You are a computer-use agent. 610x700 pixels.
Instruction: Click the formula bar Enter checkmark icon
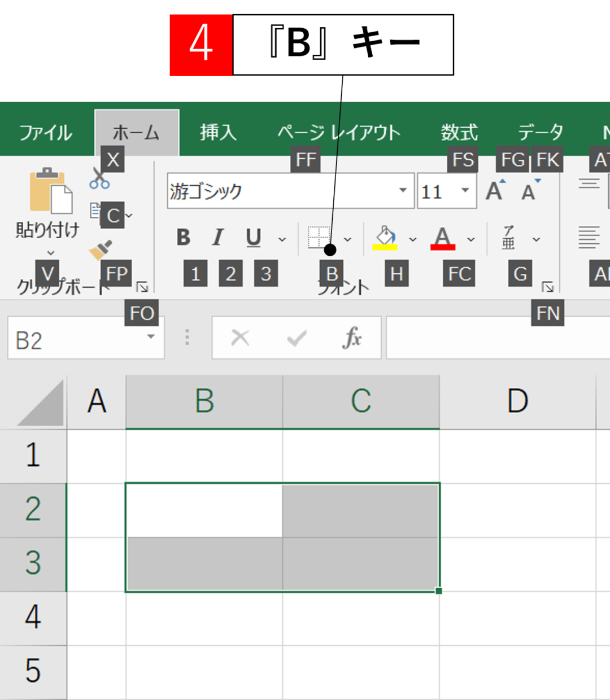(x=297, y=338)
